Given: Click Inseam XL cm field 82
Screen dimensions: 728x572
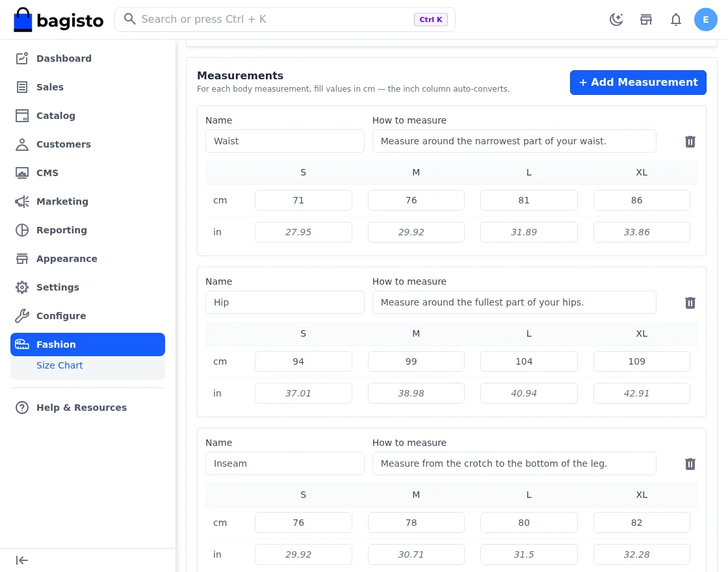Looking at the screenshot, I should (642, 523).
